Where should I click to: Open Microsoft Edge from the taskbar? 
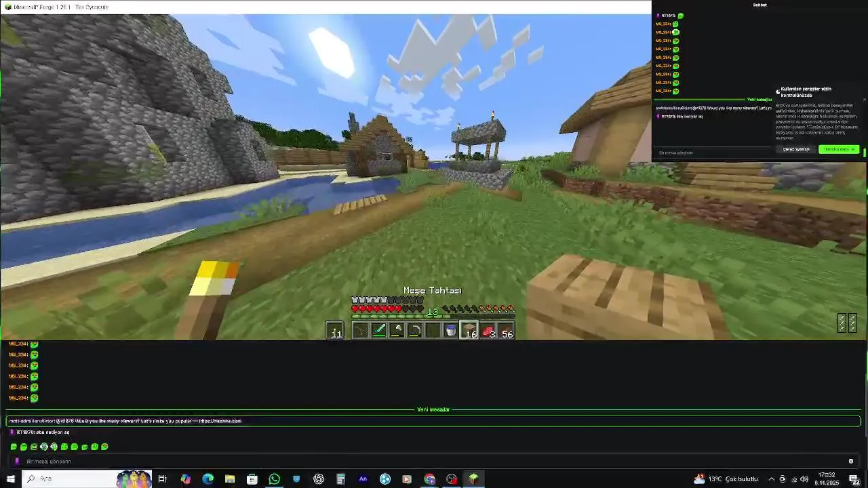[208, 479]
